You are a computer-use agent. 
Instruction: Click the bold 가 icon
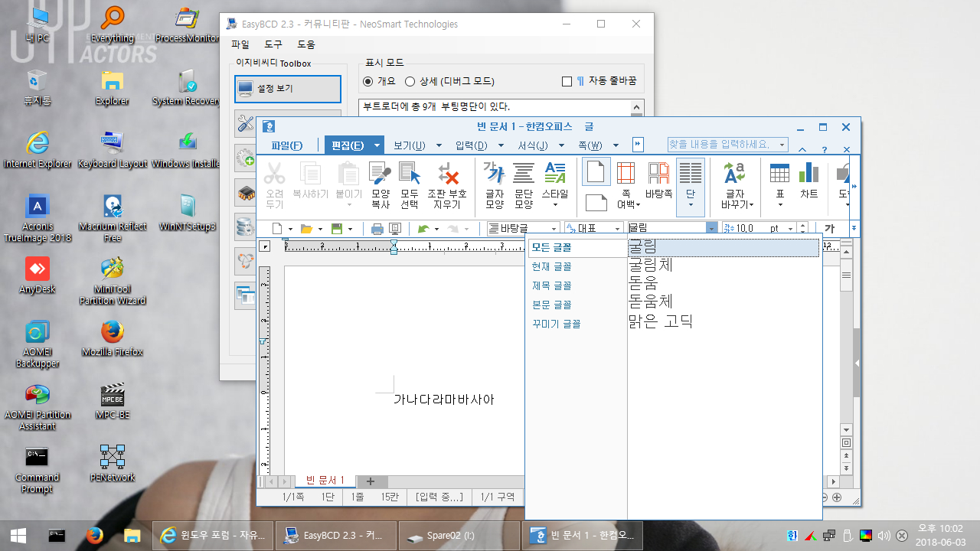[829, 229]
